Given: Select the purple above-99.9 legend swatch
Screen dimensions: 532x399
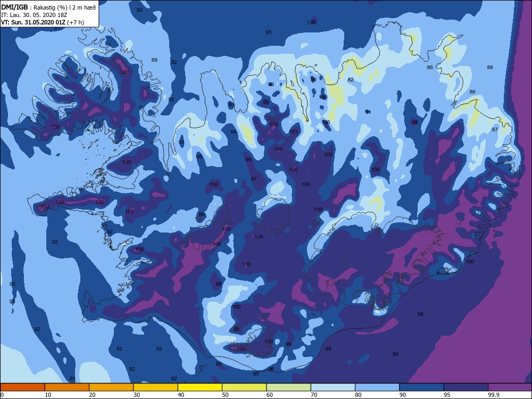Looking at the screenshot, I should [510, 387].
